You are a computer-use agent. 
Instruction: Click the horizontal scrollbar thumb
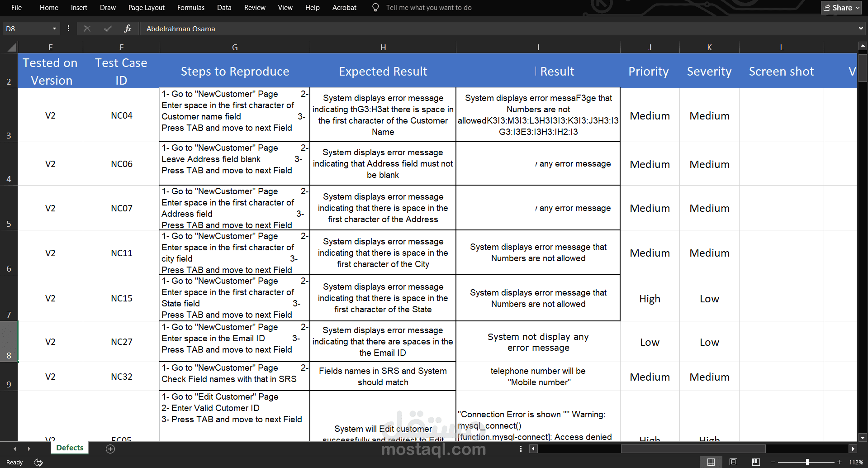pyautogui.click(x=693, y=449)
